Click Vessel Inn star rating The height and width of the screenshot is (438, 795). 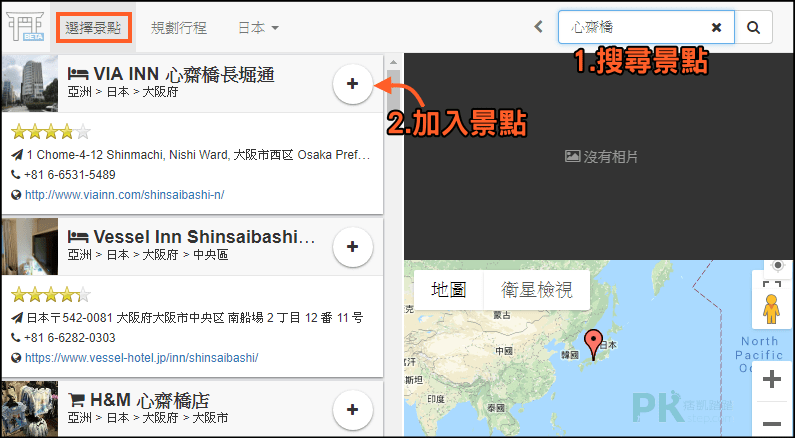pyautogui.click(x=51, y=295)
